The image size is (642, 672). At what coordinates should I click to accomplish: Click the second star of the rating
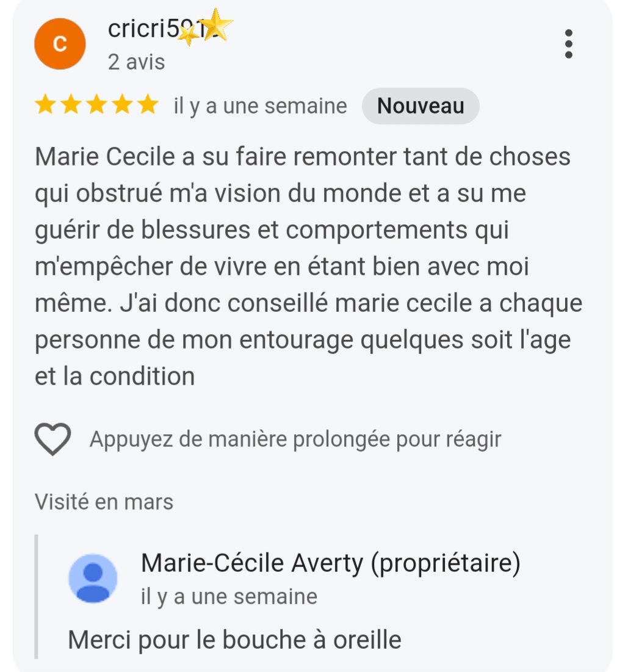point(70,106)
